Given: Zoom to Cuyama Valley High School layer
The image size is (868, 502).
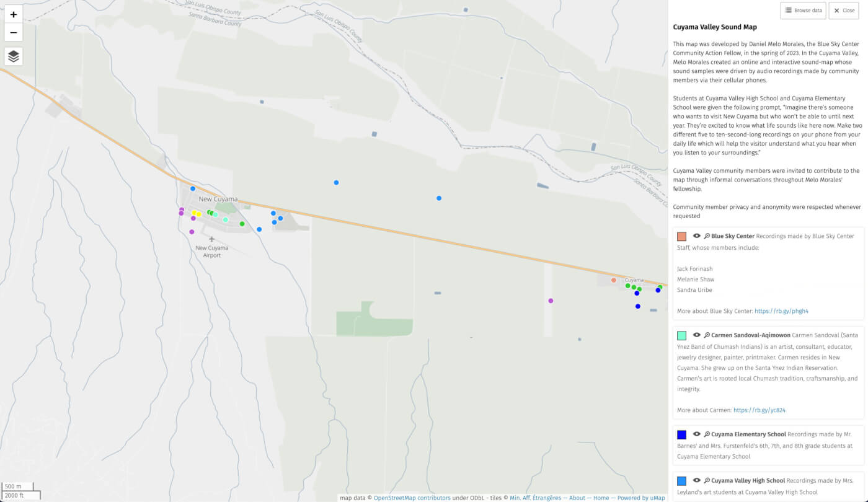Looking at the screenshot, I should (707, 480).
